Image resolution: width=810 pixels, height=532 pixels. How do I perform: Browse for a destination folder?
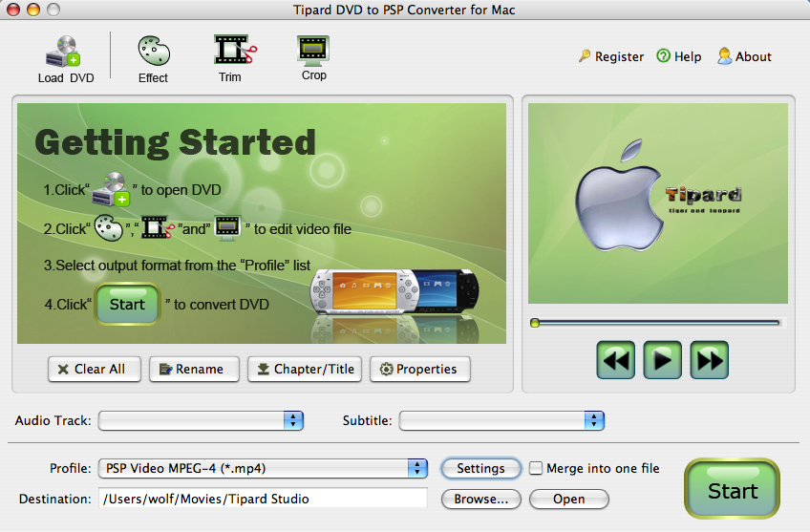point(481,499)
